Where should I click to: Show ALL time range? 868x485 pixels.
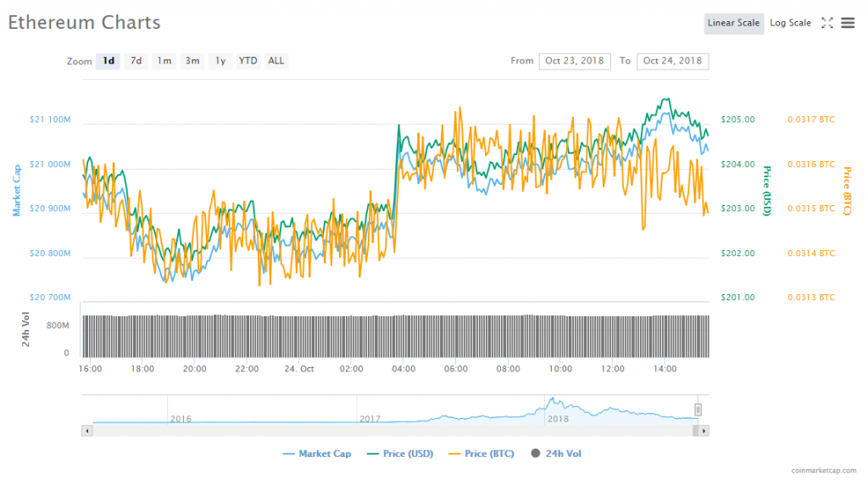(276, 61)
